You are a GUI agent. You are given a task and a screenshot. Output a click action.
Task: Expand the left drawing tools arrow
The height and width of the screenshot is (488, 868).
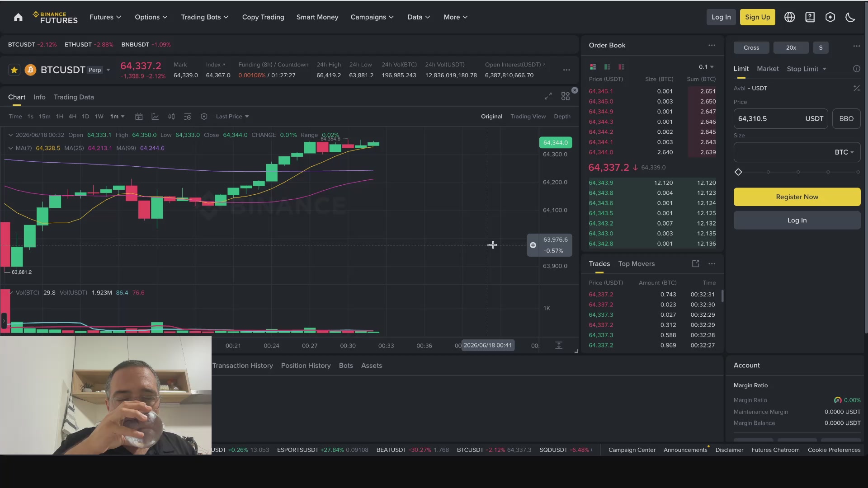[x=4, y=321]
